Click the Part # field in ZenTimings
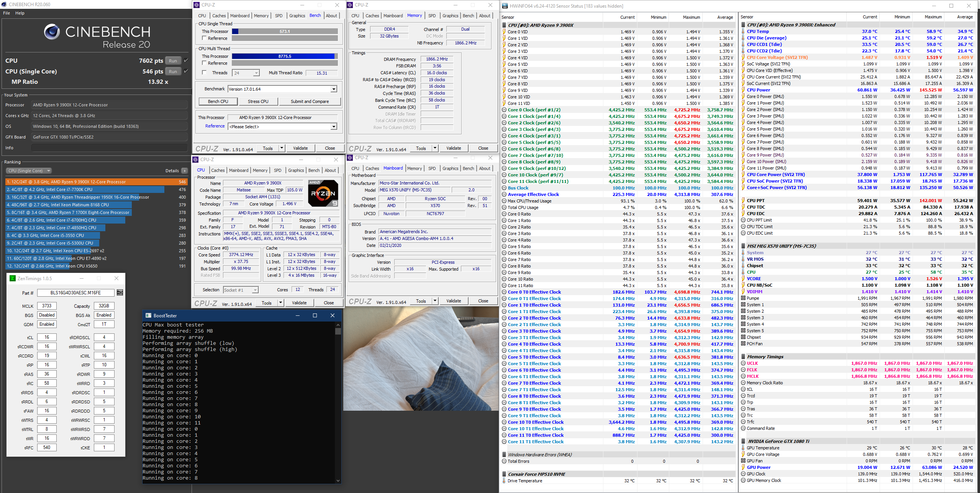The height and width of the screenshot is (493, 980). coord(75,293)
